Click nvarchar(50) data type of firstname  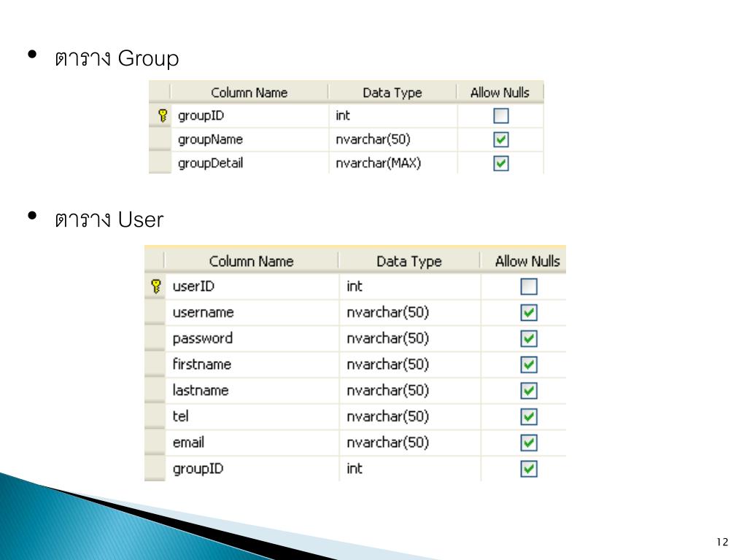tap(410, 365)
